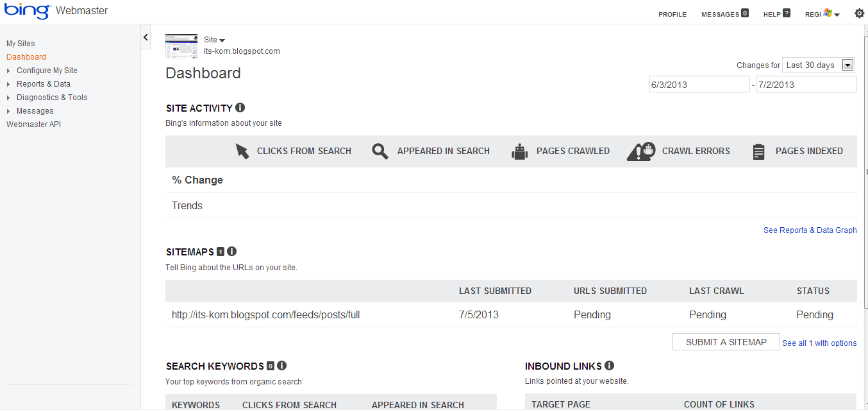
Task: Expand Configure My Site tree arrow
Action: 8,71
